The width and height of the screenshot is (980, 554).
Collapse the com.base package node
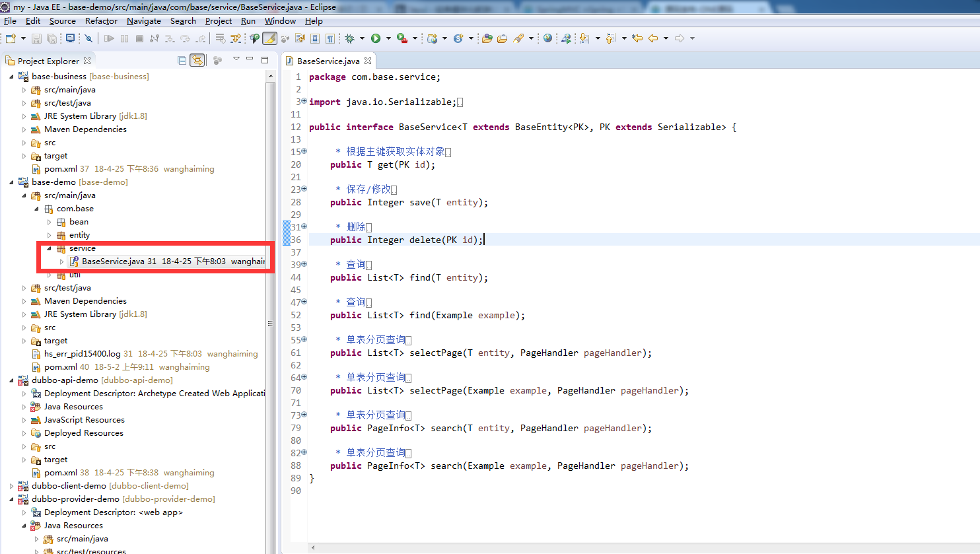click(36, 209)
